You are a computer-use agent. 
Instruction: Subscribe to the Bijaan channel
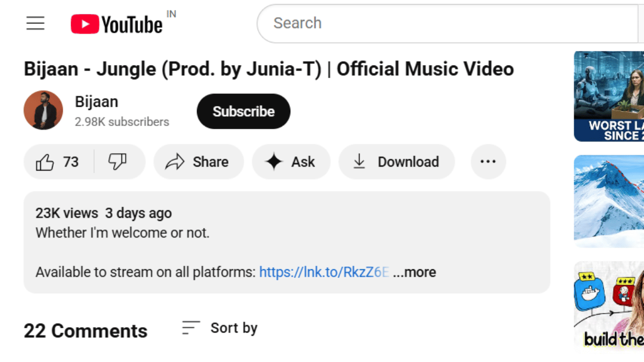coord(244,112)
